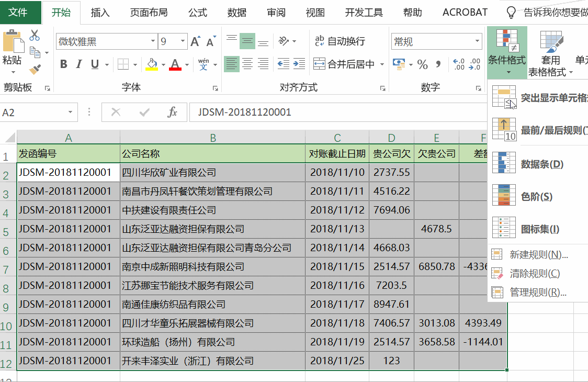Align text left

[x=231, y=64]
